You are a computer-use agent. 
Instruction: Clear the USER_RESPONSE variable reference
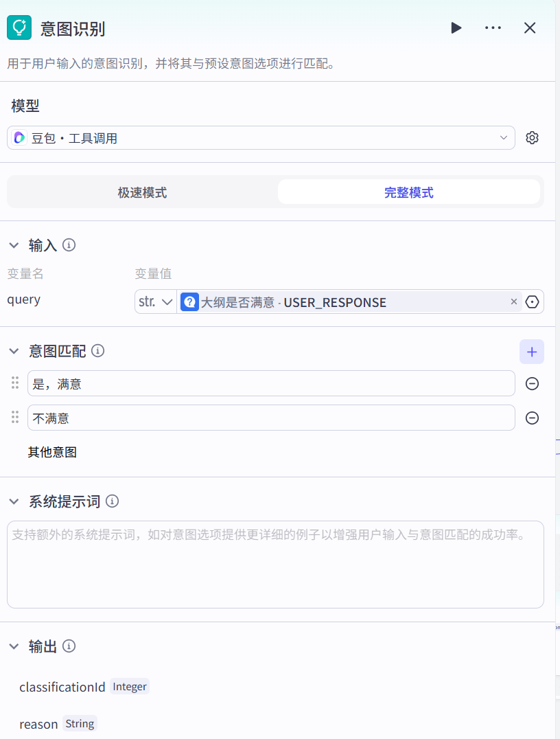pos(514,302)
